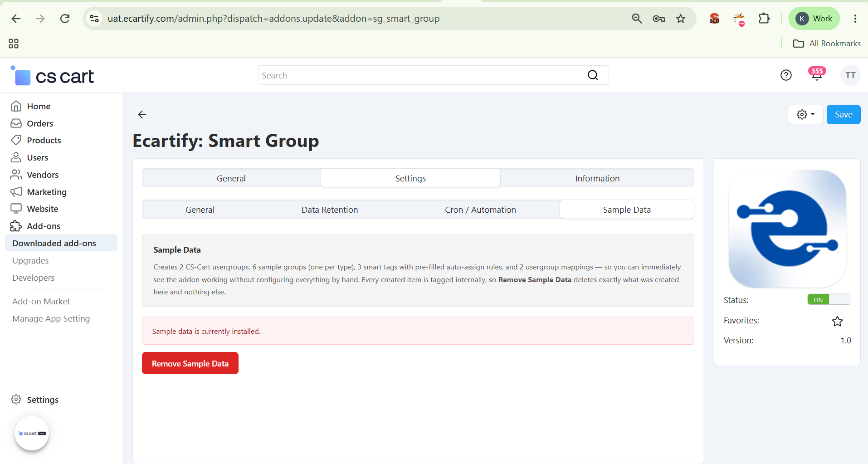Open the zoom magnifier in address bar

(x=637, y=19)
